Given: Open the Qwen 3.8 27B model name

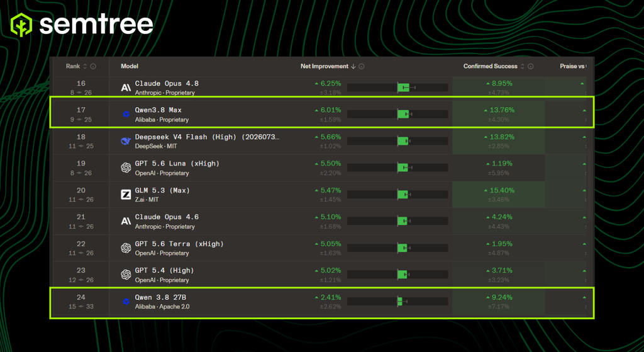Looking at the screenshot, I should (160, 297).
